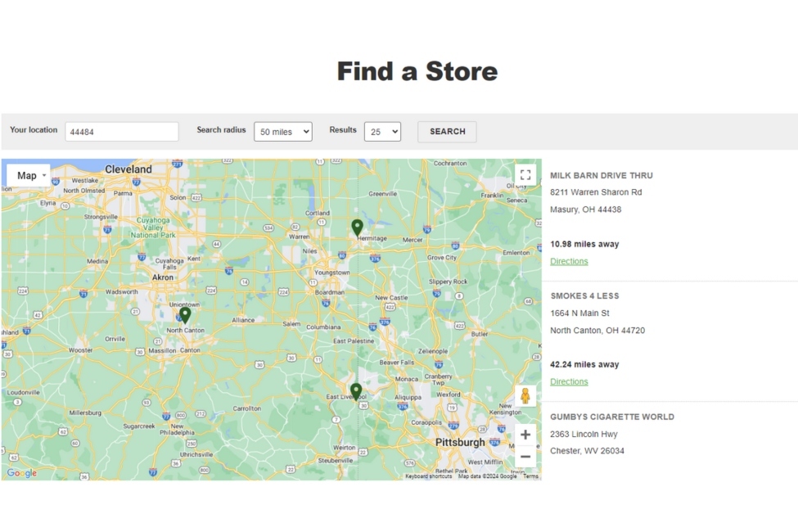Select the Milk Barn Drive Thru listing
Viewport: 798px width, 532px height.
tap(602, 175)
